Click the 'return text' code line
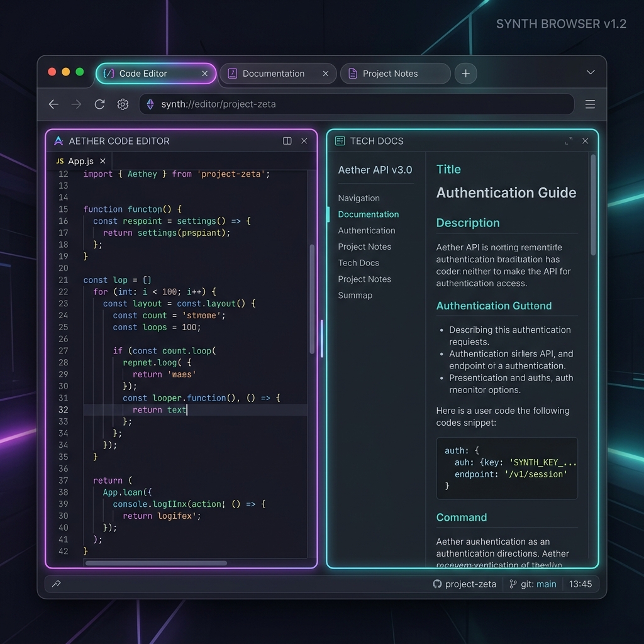 159,410
